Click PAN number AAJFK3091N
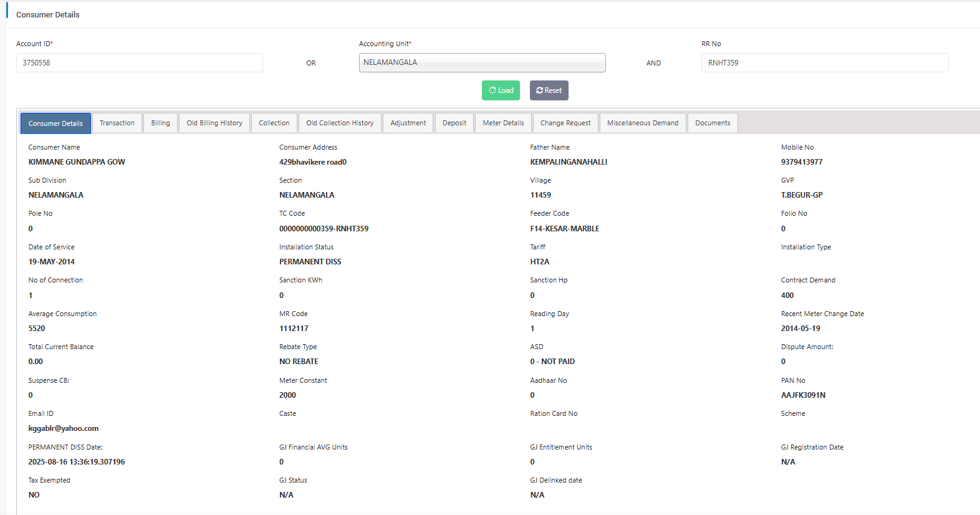 [803, 395]
